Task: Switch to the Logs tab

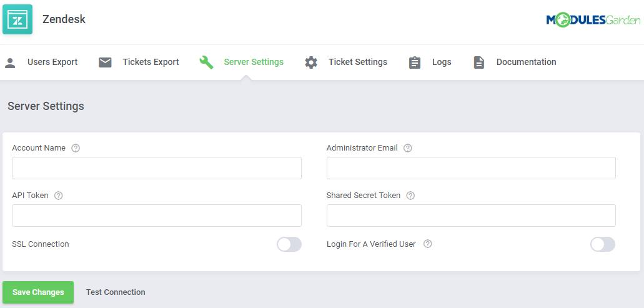Action: pyautogui.click(x=442, y=62)
